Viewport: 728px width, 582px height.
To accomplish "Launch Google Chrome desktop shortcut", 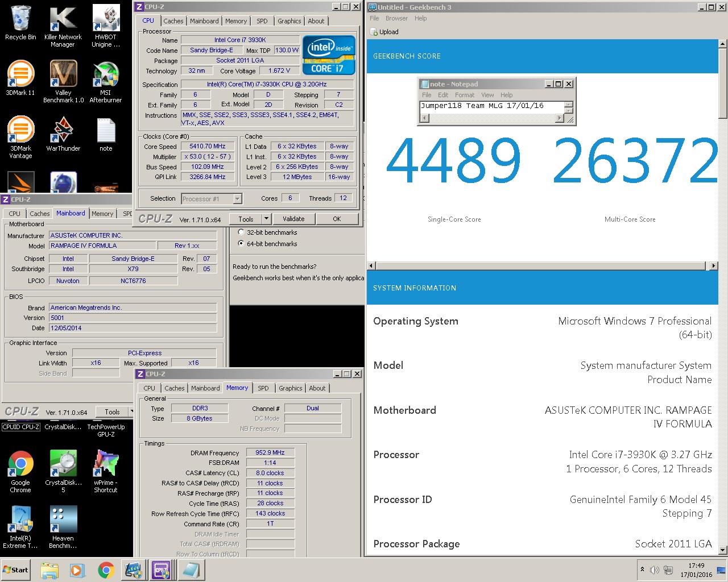I will [20, 472].
